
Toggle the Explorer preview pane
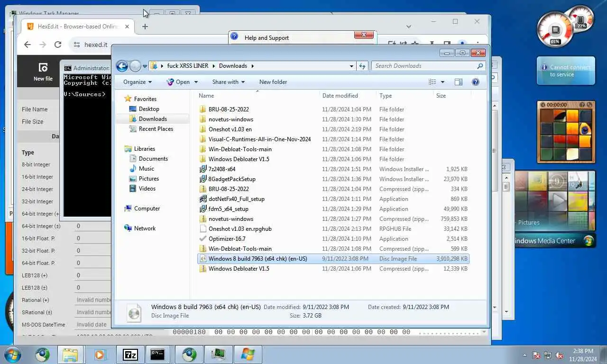(458, 82)
